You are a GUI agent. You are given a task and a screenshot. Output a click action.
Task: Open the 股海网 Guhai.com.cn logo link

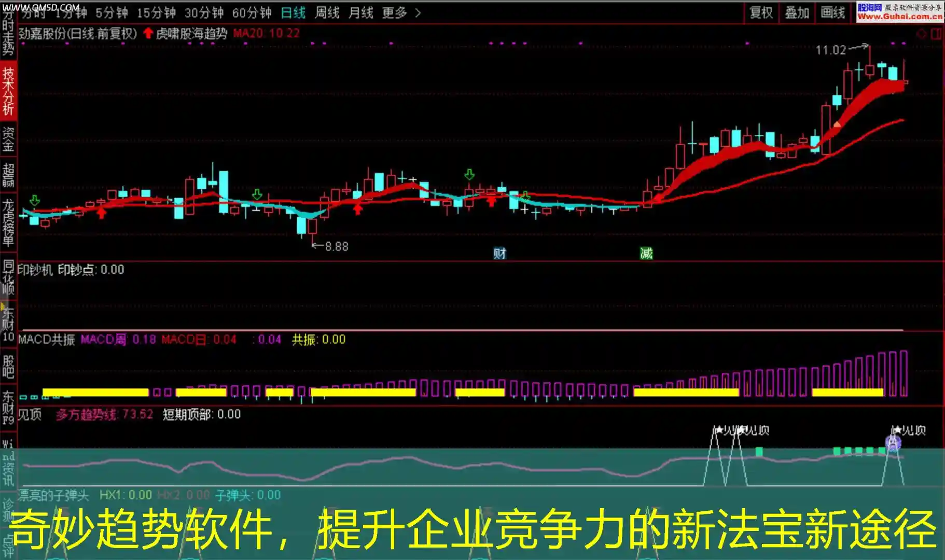(900, 12)
